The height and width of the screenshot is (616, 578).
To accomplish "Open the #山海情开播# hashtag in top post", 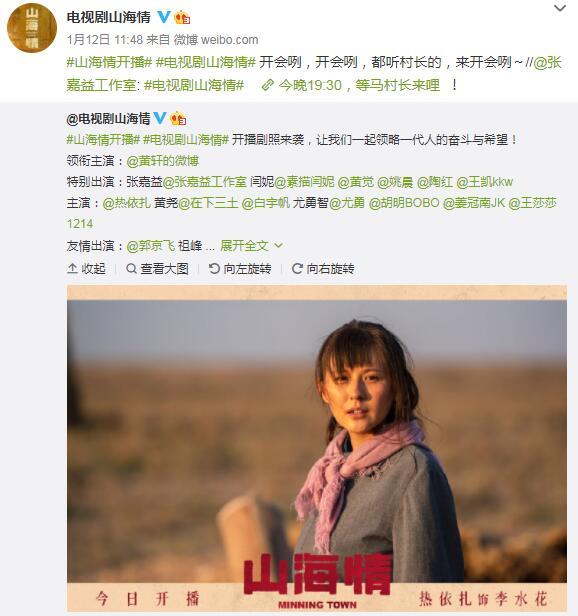I will click(x=109, y=62).
